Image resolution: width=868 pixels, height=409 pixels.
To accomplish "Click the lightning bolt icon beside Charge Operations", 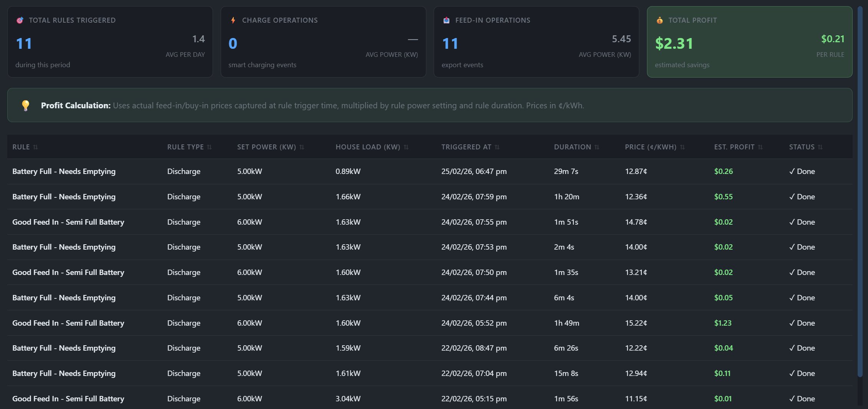I will 233,20.
